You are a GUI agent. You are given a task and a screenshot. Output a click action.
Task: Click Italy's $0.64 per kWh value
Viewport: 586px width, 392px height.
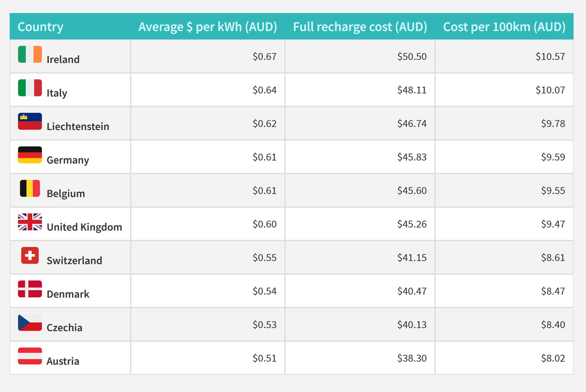265,90
